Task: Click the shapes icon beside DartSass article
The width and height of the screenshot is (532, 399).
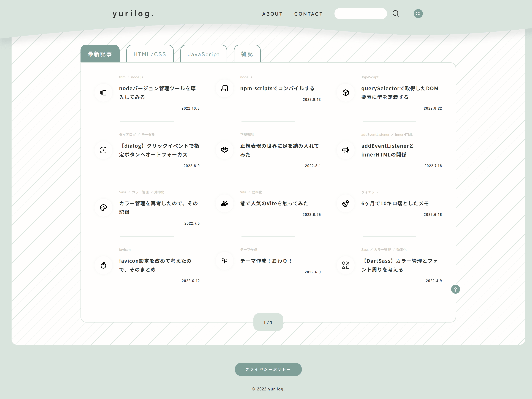Action: tap(345, 265)
